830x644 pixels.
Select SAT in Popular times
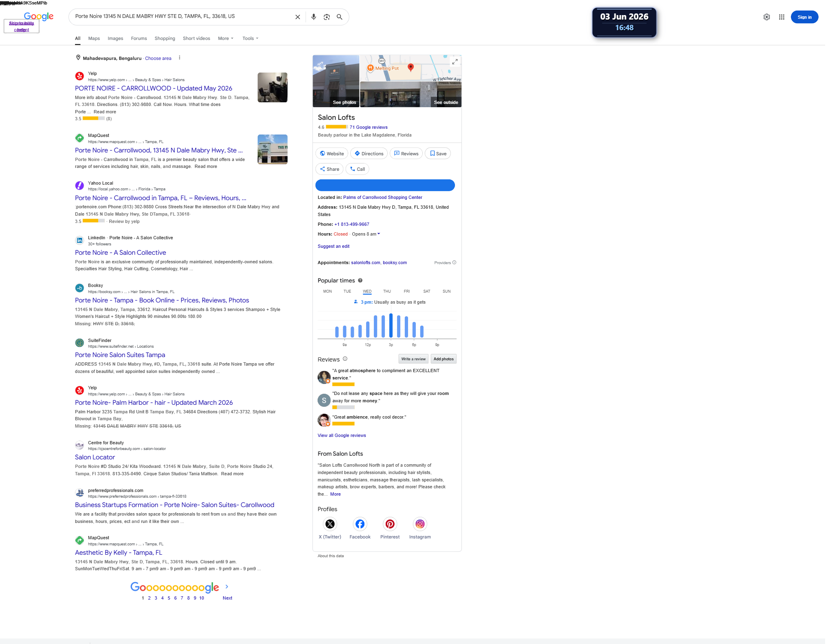click(427, 291)
